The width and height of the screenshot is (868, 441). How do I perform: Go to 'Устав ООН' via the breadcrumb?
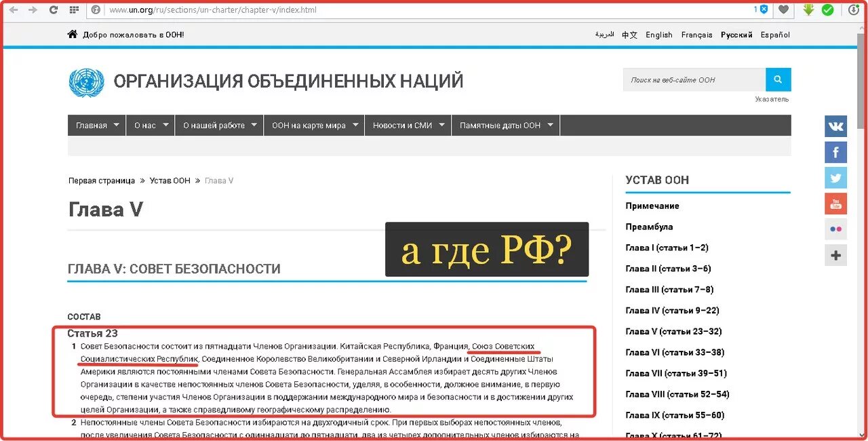[x=170, y=180]
